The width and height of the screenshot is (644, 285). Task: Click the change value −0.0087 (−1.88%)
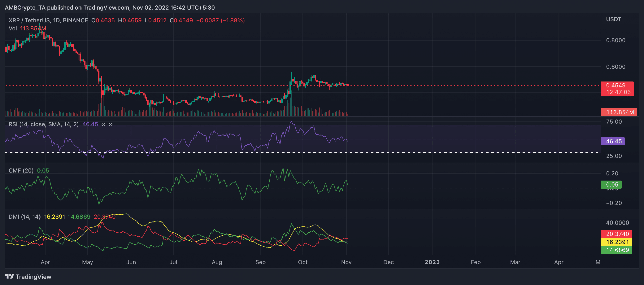pyautogui.click(x=220, y=20)
